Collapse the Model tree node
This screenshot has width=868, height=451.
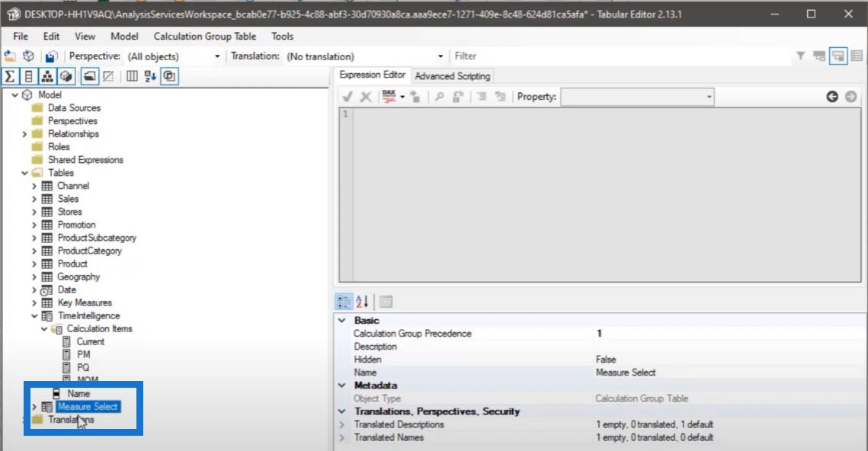(15, 94)
